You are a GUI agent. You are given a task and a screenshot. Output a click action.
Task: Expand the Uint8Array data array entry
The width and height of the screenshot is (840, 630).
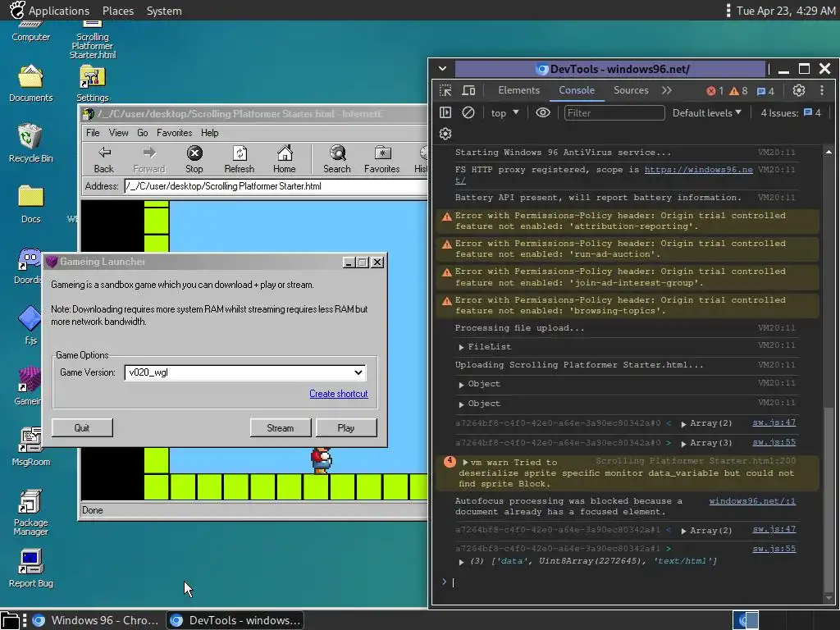point(461,562)
